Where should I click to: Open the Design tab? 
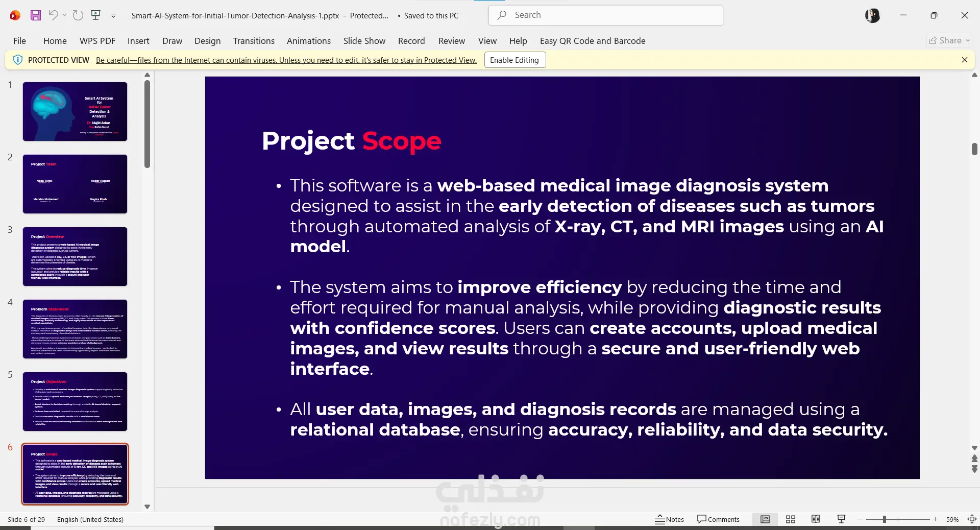(207, 41)
